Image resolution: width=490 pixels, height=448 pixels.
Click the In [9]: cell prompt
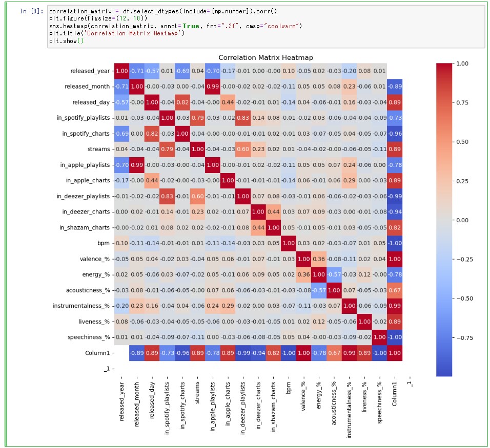[31, 11]
